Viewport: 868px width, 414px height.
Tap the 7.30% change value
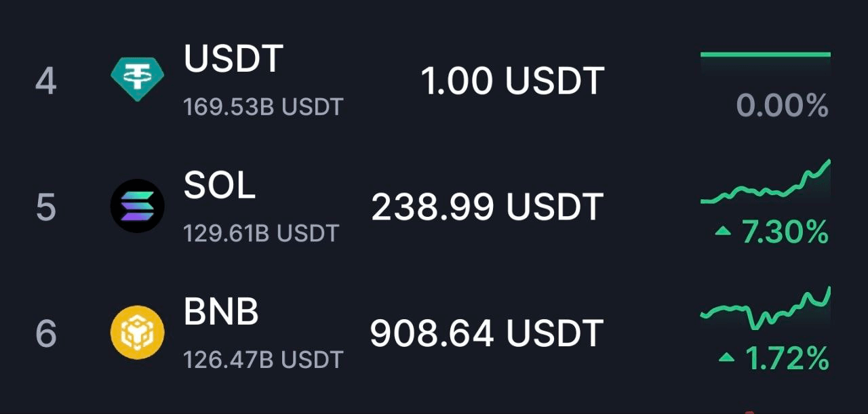click(785, 233)
